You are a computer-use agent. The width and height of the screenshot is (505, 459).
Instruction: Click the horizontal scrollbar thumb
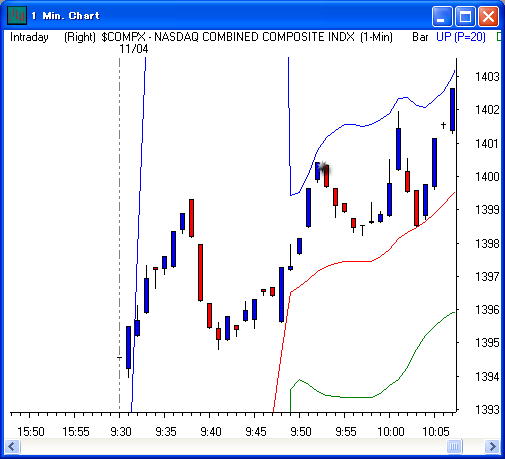454,446
